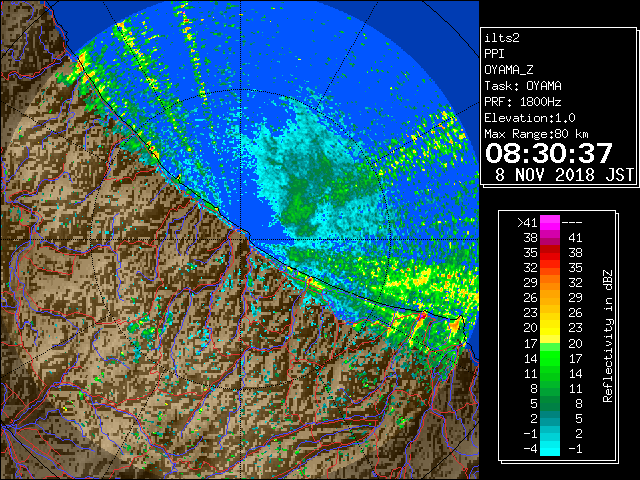Click the 'Elevation:1.0' text
This screenshot has width=640, height=480.
click(530, 118)
